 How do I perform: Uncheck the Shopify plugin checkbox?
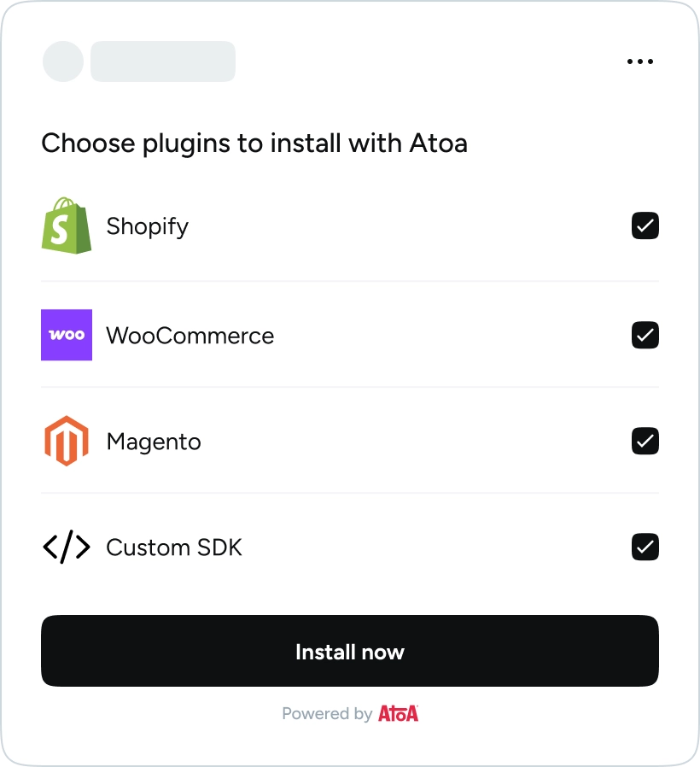pos(645,226)
